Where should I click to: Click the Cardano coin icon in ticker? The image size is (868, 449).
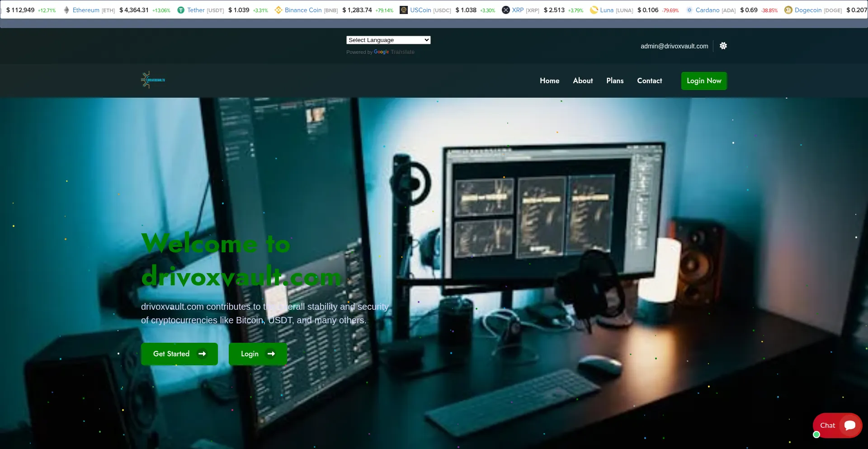coord(689,10)
